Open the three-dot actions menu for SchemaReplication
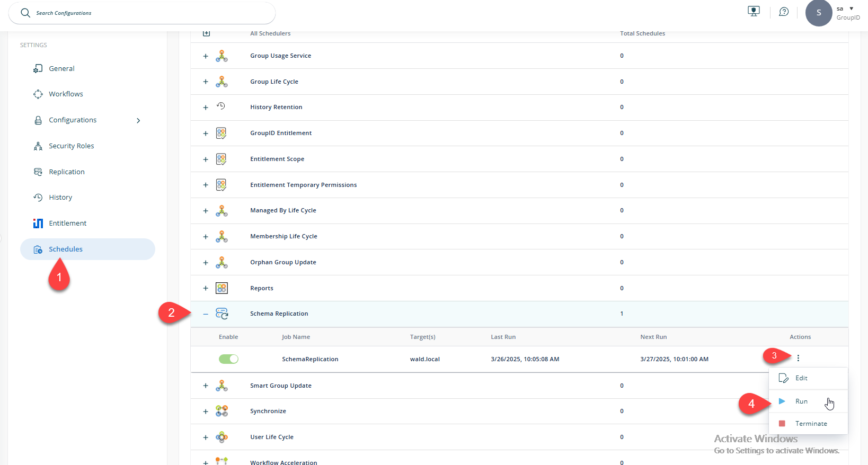 [x=798, y=358]
